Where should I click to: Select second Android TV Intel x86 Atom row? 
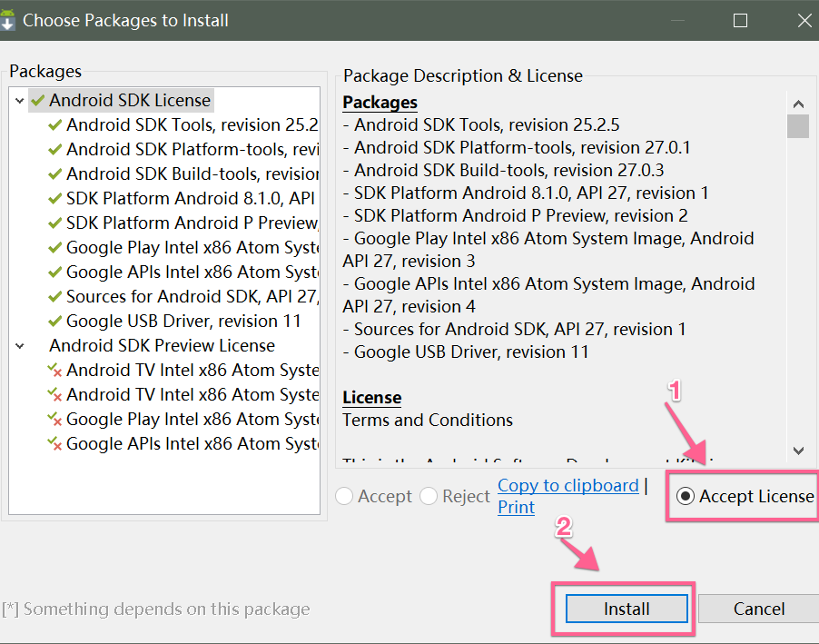point(192,394)
